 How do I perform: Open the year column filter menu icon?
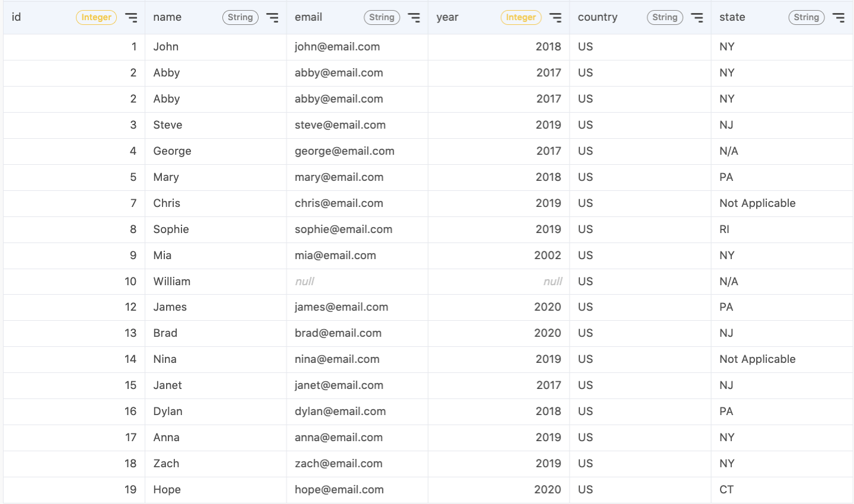point(555,18)
